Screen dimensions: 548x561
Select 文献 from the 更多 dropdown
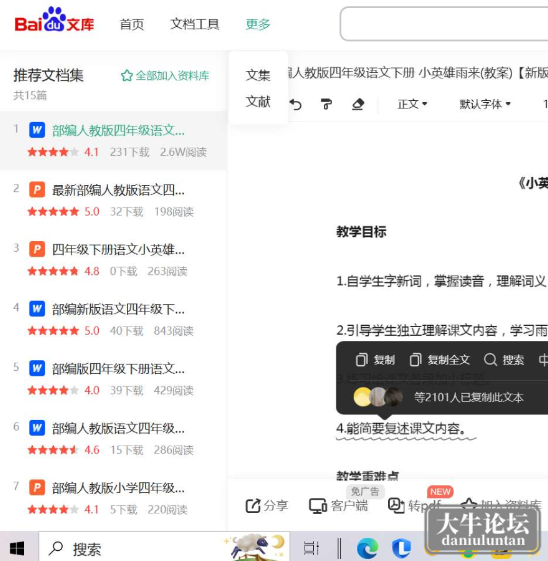[258, 101]
